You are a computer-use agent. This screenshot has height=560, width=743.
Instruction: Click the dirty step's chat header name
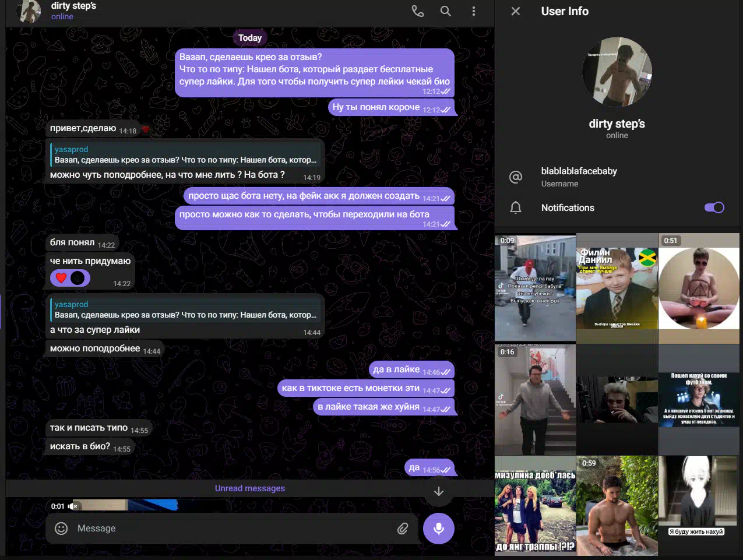pos(73,6)
